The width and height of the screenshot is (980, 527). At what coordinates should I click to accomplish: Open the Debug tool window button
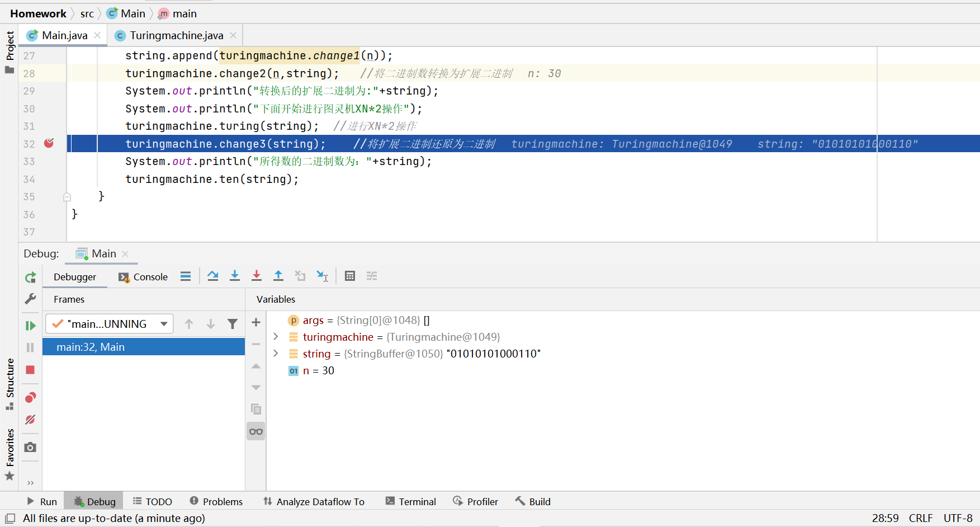tap(94, 501)
